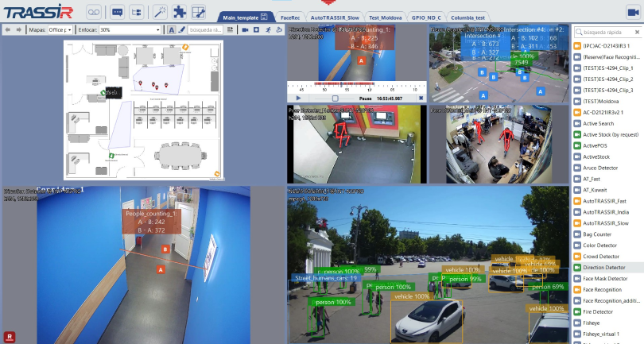Image resolution: width=644 pixels, height=344 pixels.
Task: Click the brush icon in map toolbar
Action: [182, 29]
